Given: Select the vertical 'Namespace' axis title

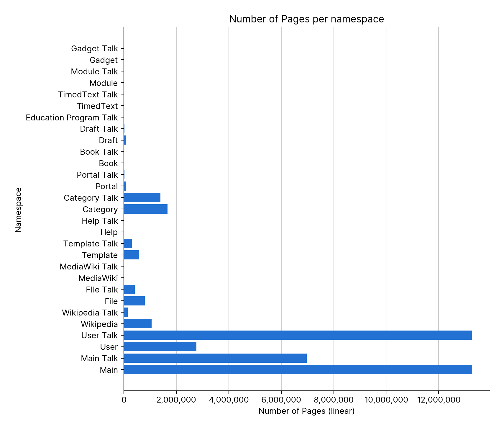Looking at the screenshot, I should click(x=18, y=210).
